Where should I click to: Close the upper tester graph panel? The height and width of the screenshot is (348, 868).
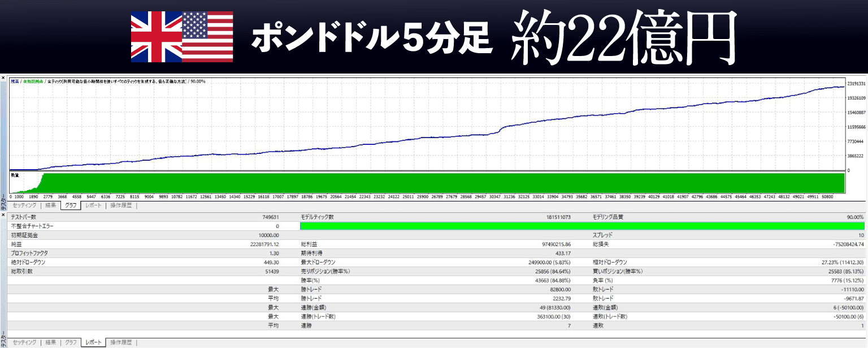(3, 77)
